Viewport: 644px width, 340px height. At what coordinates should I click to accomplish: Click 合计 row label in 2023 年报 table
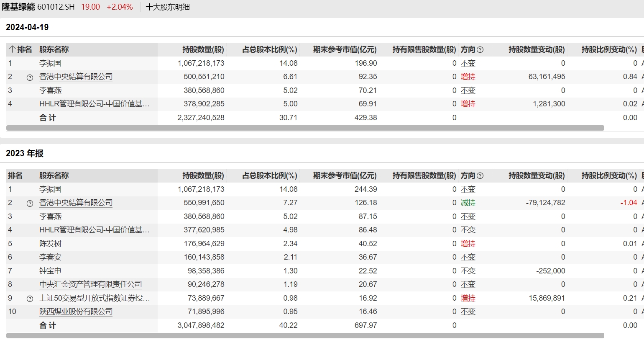click(48, 325)
